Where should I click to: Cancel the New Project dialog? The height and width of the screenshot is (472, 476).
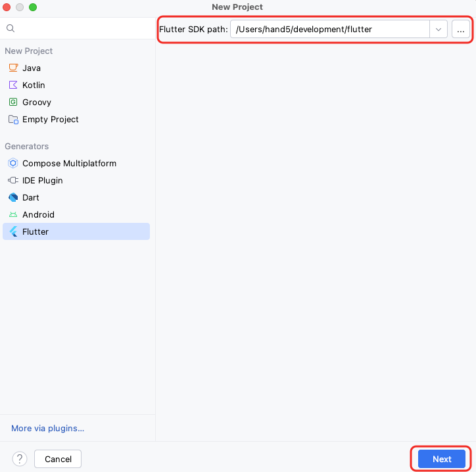pyautogui.click(x=58, y=459)
